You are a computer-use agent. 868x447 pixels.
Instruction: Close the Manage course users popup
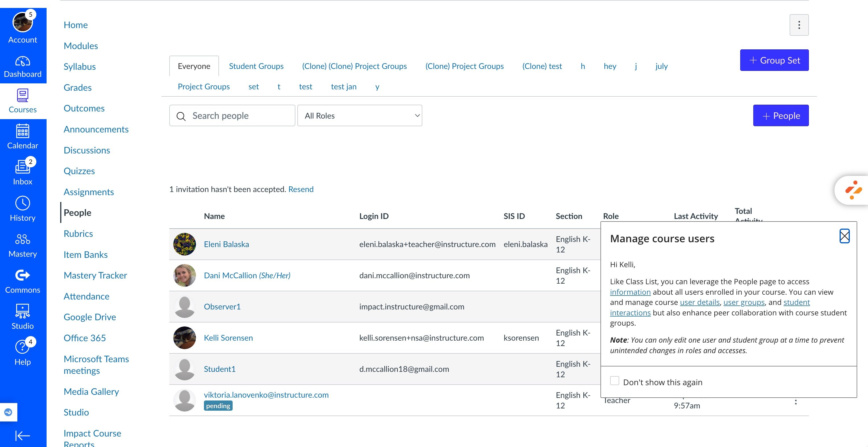click(x=844, y=236)
